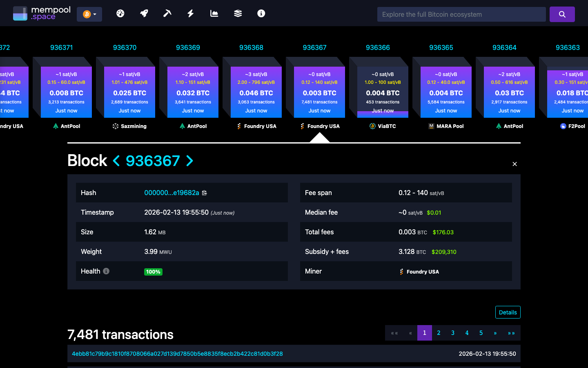View graphs via the chart icon
Viewport: 588px width, 368px height.
pos(214,13)
